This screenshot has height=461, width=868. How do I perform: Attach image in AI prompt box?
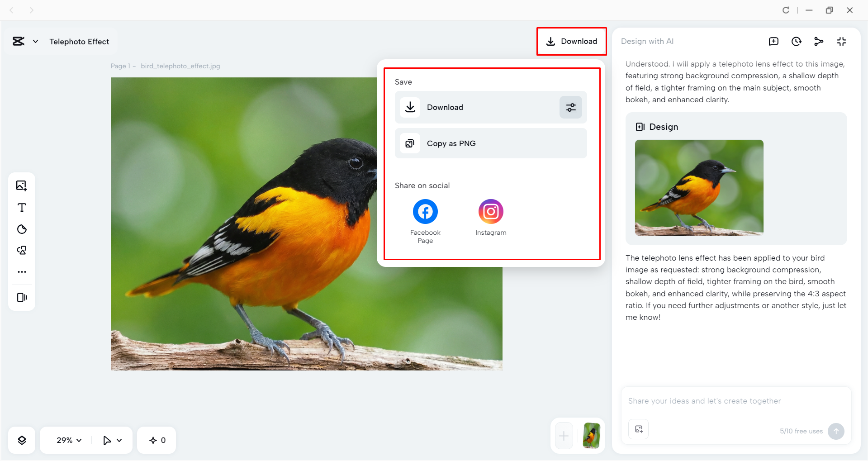pyautogui.click(x=639, y=429)
